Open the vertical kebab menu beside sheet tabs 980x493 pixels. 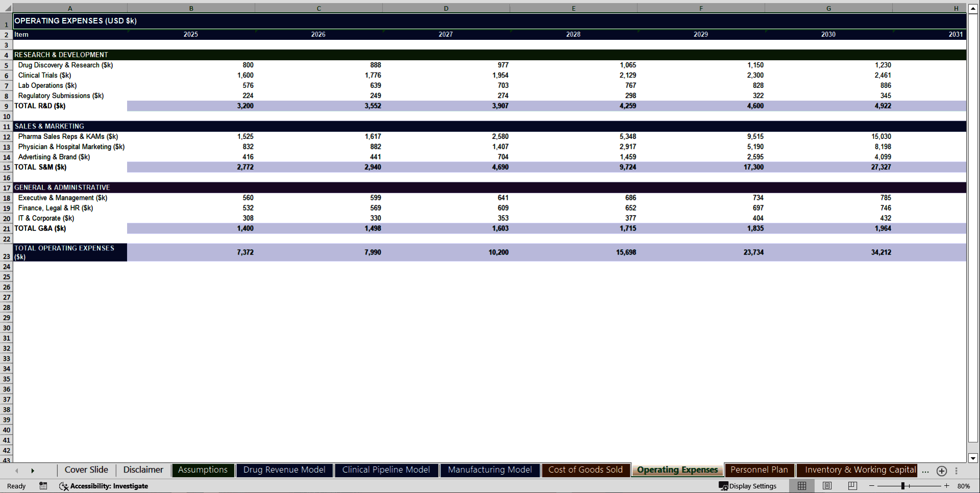956,471
